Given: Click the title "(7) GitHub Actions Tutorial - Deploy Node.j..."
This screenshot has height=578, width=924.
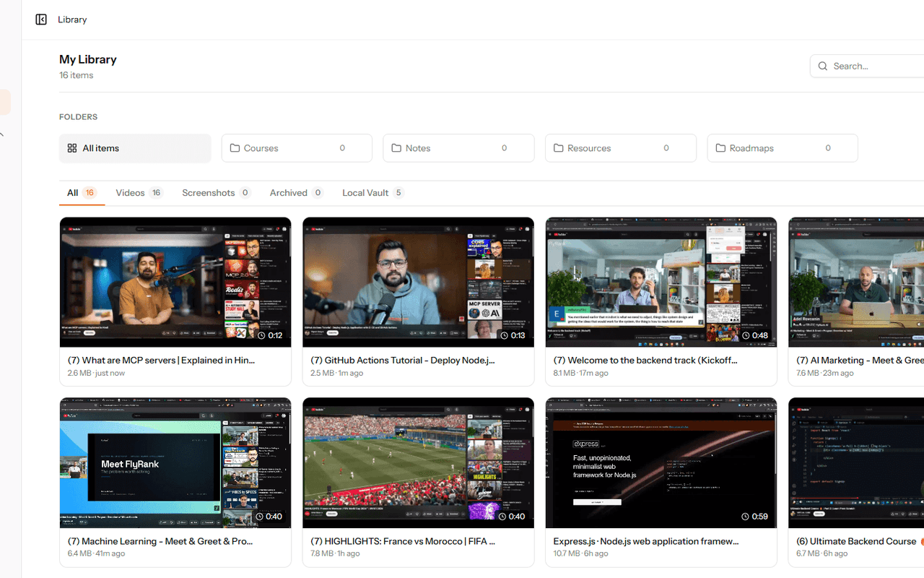Looking at the screenshot, I should pyautogui.click(x=403, y=360).
